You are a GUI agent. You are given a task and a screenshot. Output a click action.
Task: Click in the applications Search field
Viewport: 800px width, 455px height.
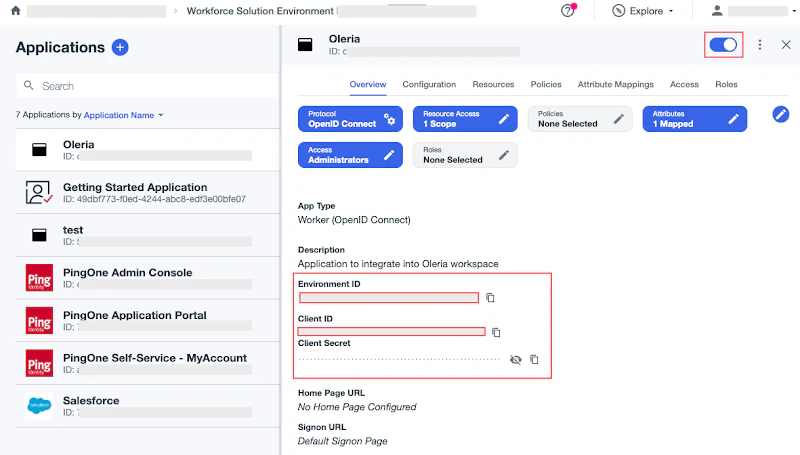pyautogui.click(x=147, y=86)
